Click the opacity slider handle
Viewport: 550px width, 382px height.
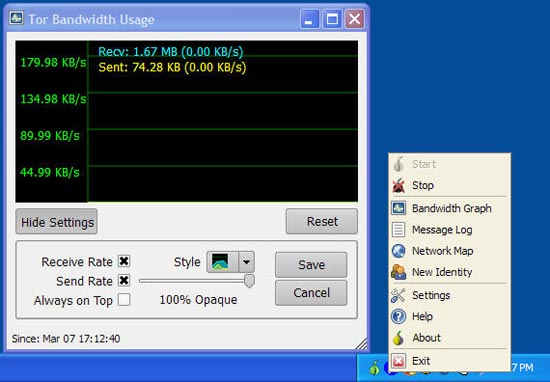click(249, 281)
